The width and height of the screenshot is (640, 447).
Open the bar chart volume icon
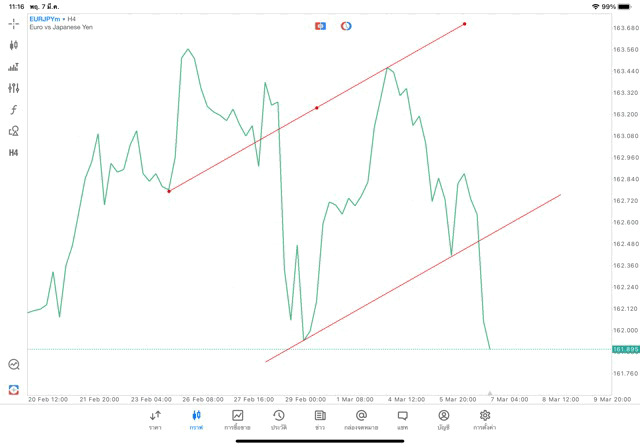(14, 67)
